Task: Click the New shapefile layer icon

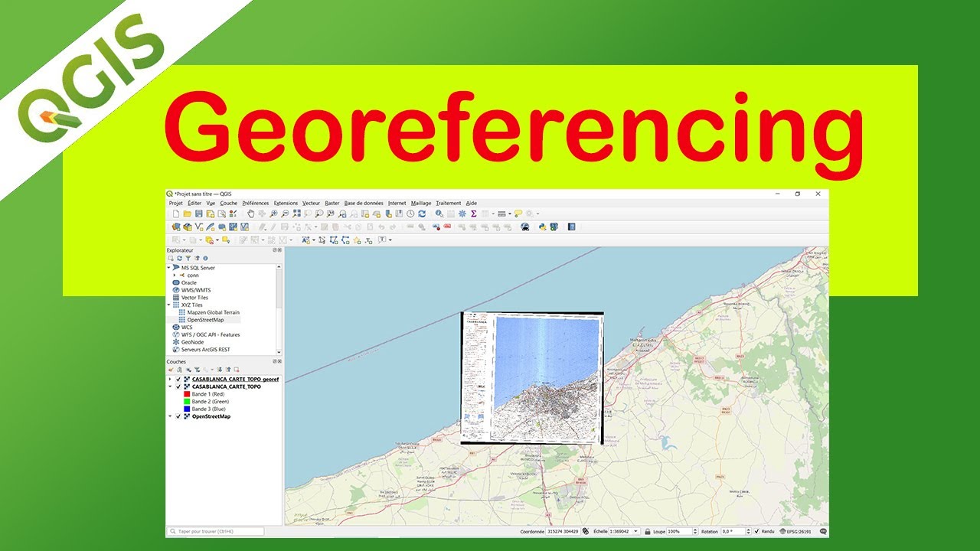Action: [199, 227]
